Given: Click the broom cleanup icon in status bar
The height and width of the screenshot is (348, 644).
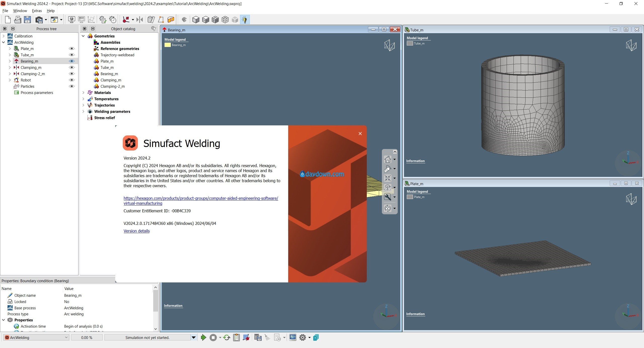Looking at the screenshot, I should [267, 337].
